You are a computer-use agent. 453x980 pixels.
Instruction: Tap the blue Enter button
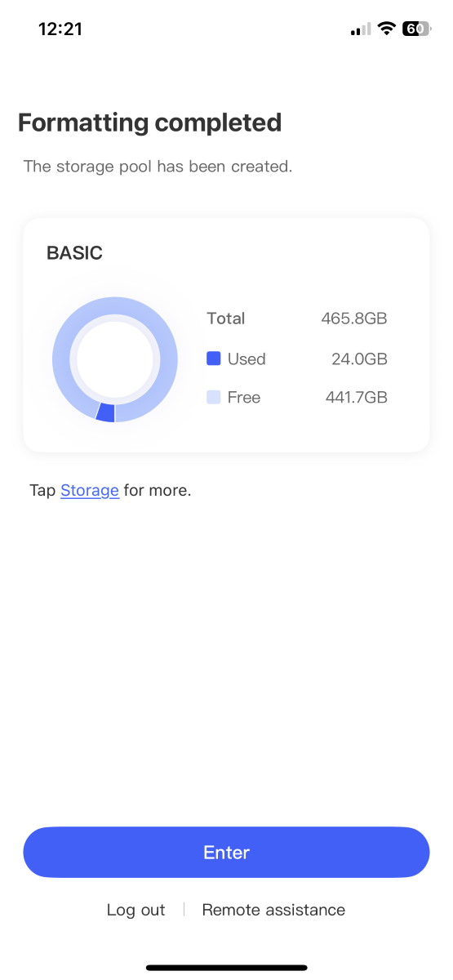coord(226,852)
